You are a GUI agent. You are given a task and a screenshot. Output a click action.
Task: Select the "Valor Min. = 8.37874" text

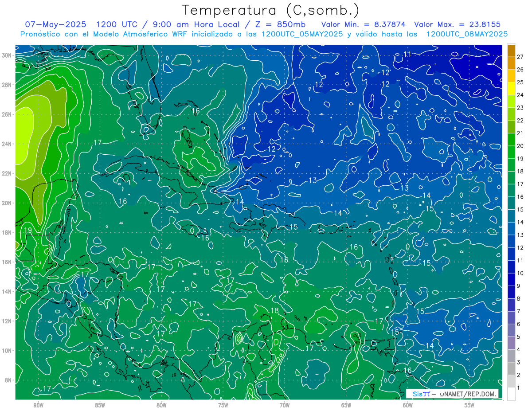pos(364,24)
